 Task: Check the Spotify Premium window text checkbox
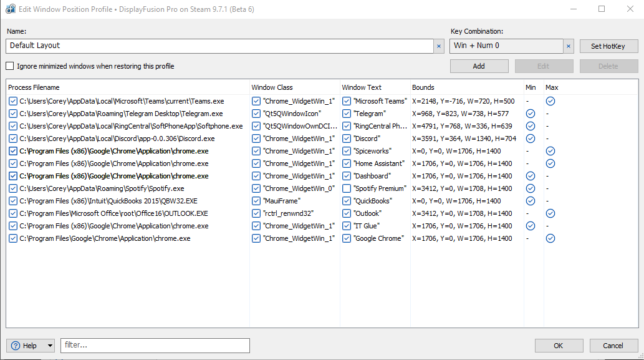click(347, 188)
